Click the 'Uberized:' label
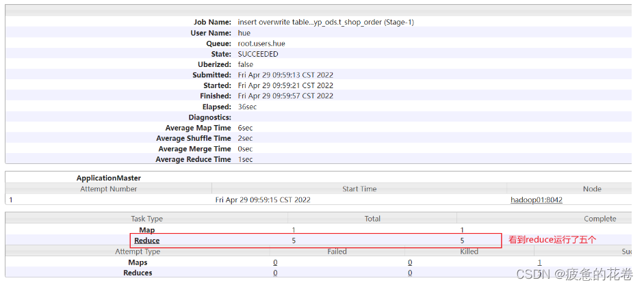644x287 pixels. click(215, 64)
